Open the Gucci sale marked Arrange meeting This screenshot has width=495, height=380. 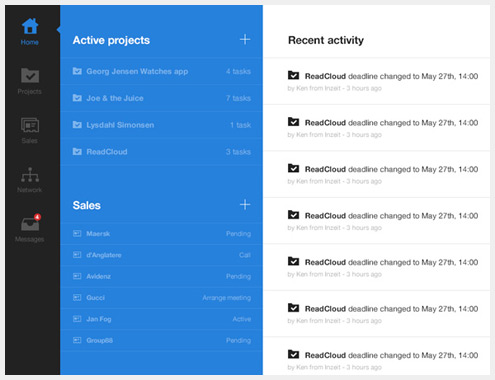(161, 298)
